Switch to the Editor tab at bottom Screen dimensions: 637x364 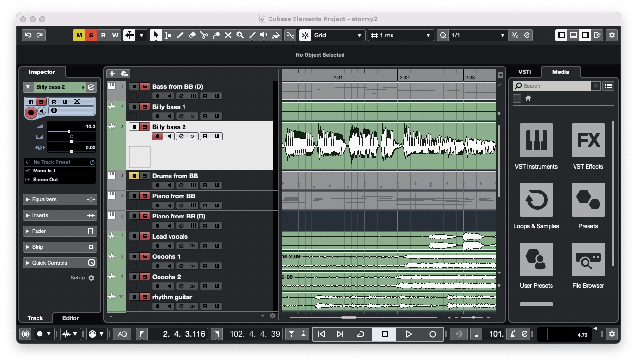pyautogui.click(x=71, y=318)
